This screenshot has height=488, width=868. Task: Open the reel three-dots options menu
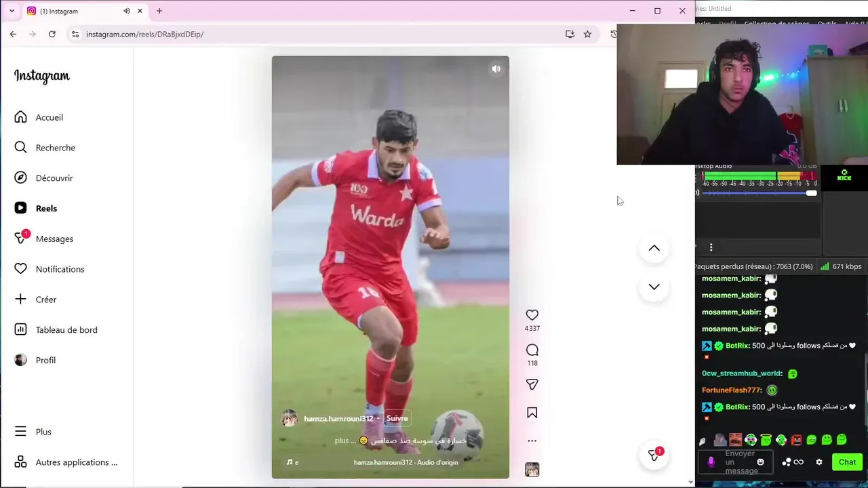532,441
